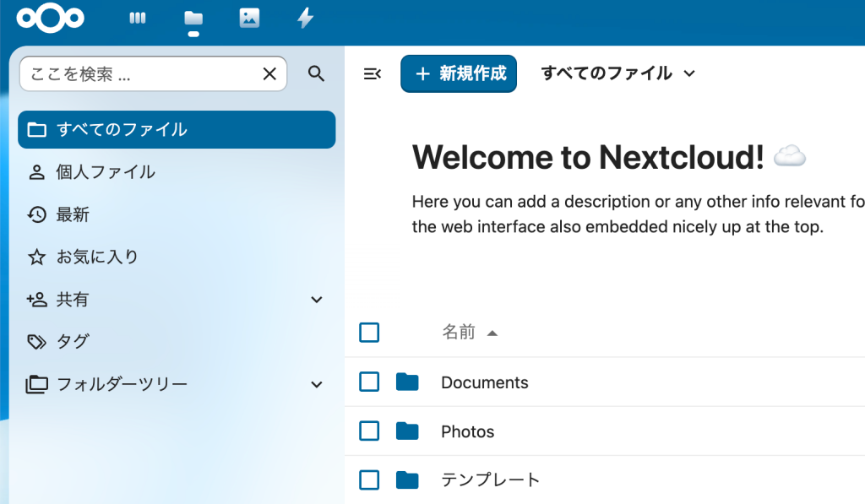Screen dimensions: 865x504
Task: Open the テンプレート folder name
Action: (x=490, y=480)
